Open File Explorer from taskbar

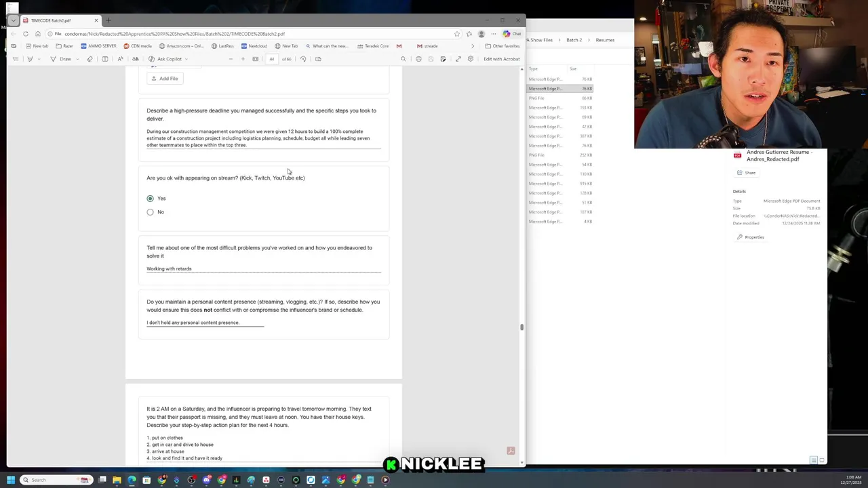coord(117,480)
